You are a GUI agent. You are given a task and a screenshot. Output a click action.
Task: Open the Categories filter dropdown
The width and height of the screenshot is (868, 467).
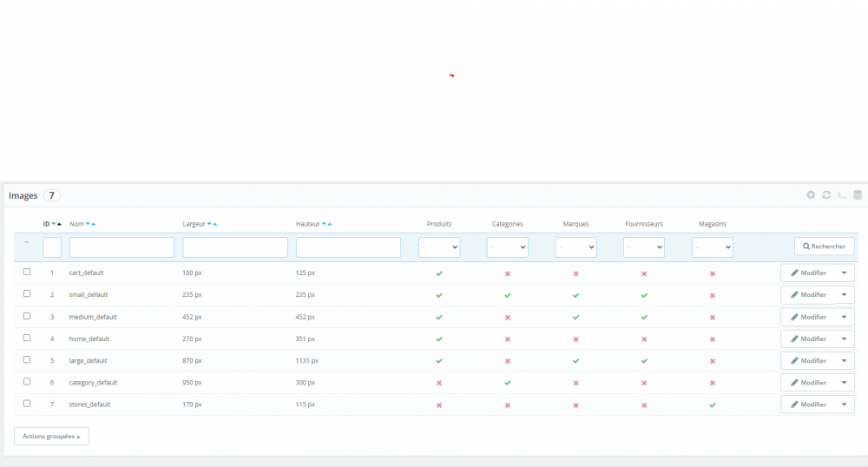[508, 247]
